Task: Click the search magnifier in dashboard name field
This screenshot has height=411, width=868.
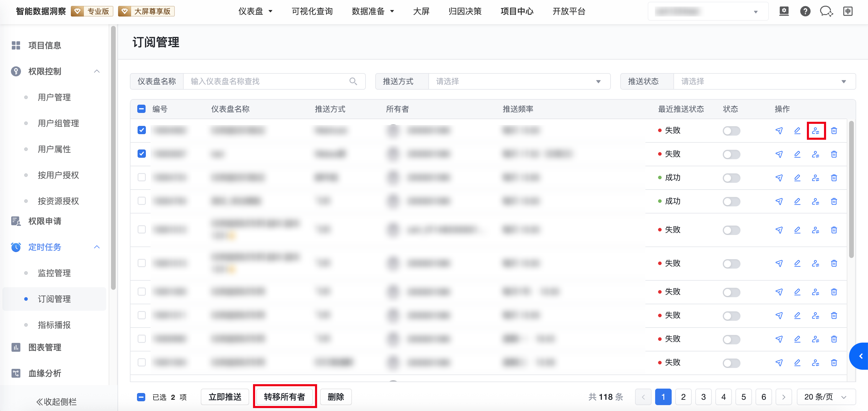Action: pyautogui.click(x=353, y=81)
